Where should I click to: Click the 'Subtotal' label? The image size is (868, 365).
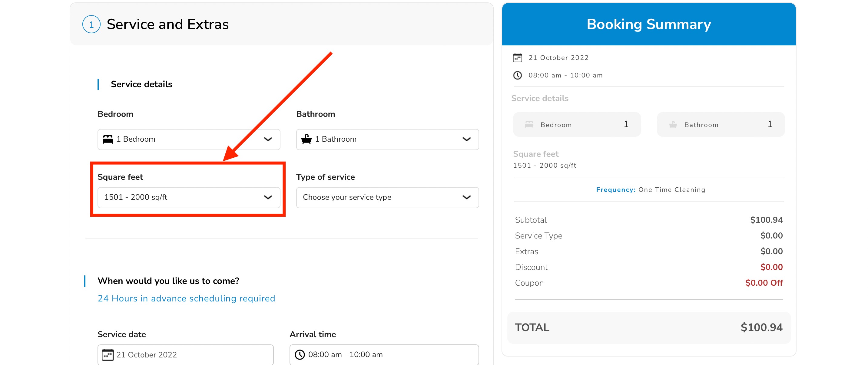click(x=531, y=220)
